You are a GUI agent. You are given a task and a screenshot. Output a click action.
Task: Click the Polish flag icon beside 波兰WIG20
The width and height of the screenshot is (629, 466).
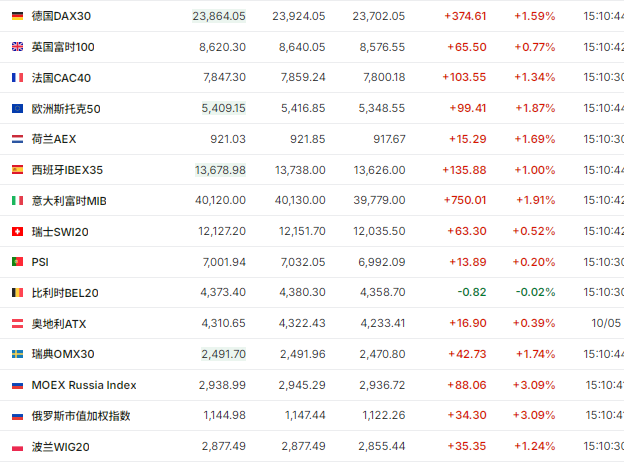tap(17, 446)
